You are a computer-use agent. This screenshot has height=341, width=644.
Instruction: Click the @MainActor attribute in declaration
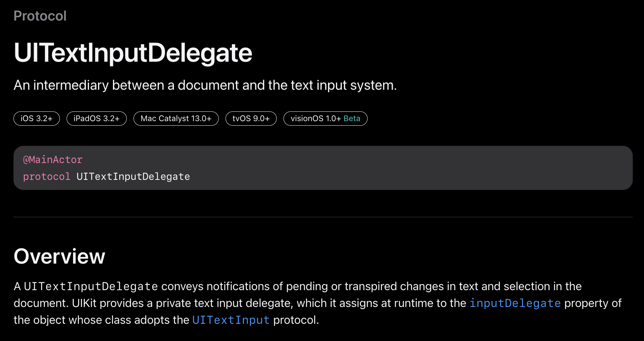point(53,160)
